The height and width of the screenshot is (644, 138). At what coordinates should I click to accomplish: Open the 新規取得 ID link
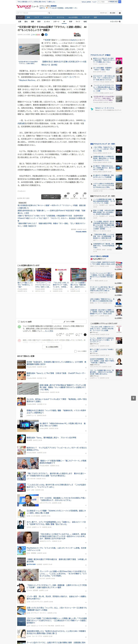click(54, 6)
